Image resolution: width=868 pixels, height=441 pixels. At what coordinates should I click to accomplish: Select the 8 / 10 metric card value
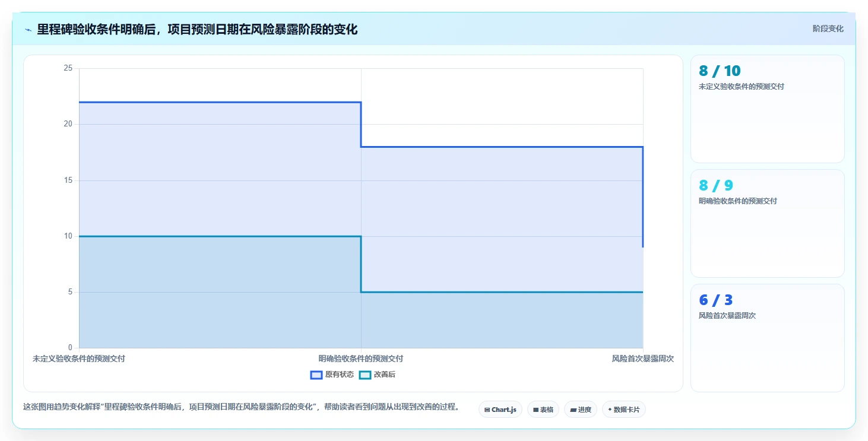720,71
